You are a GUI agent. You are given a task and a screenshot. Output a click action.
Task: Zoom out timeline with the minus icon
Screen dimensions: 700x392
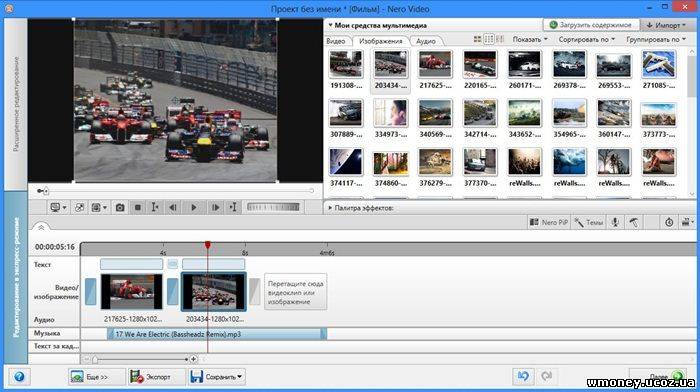(x=86, y=359)
